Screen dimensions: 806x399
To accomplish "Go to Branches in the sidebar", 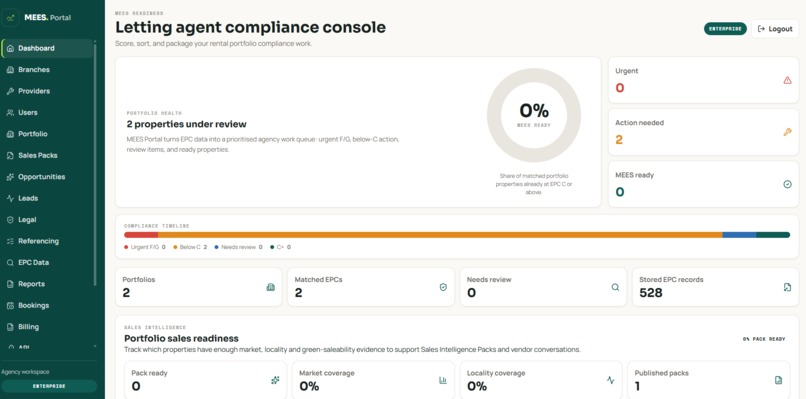I will pos(47,70).
